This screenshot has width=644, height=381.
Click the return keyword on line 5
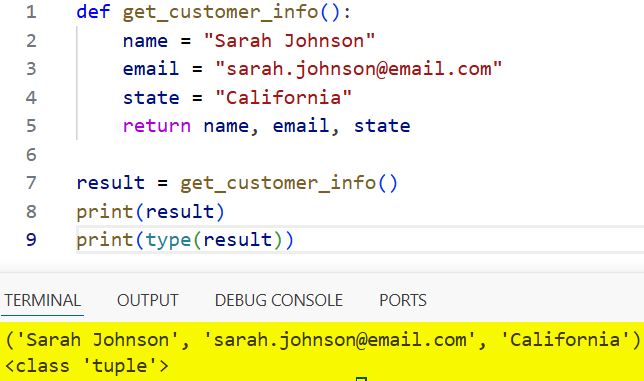157,126
